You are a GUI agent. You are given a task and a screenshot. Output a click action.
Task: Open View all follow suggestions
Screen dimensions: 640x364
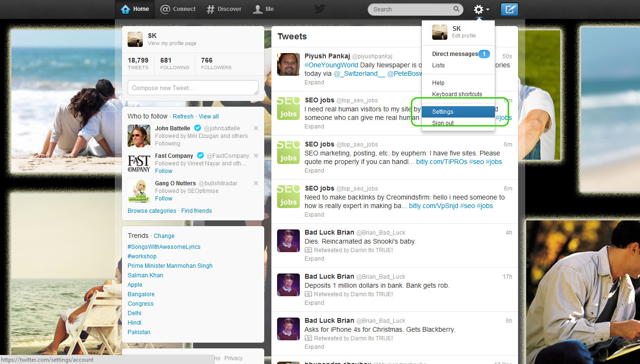coord(208,116)
